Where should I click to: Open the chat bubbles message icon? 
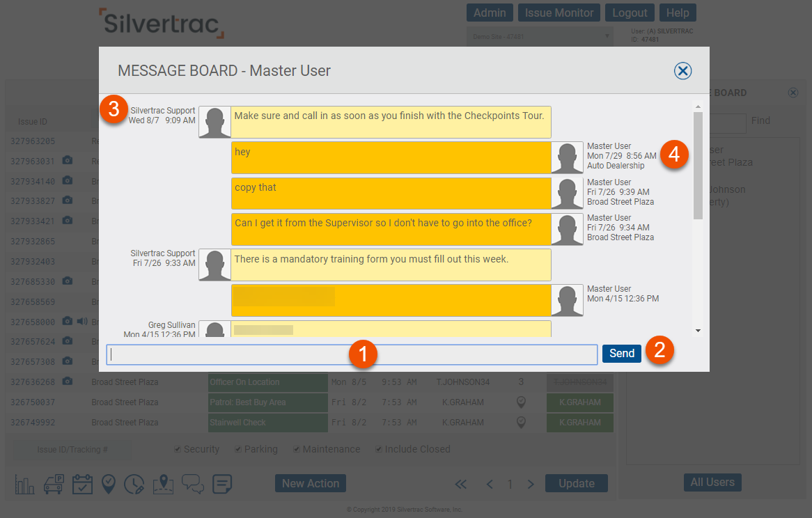[x=193, y=485]
